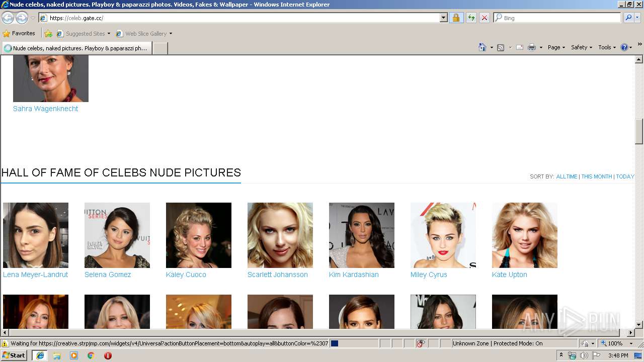Open Windows Explorer folder taskbar icon
This screenshot has height=362, width=644.
point(57,355)
